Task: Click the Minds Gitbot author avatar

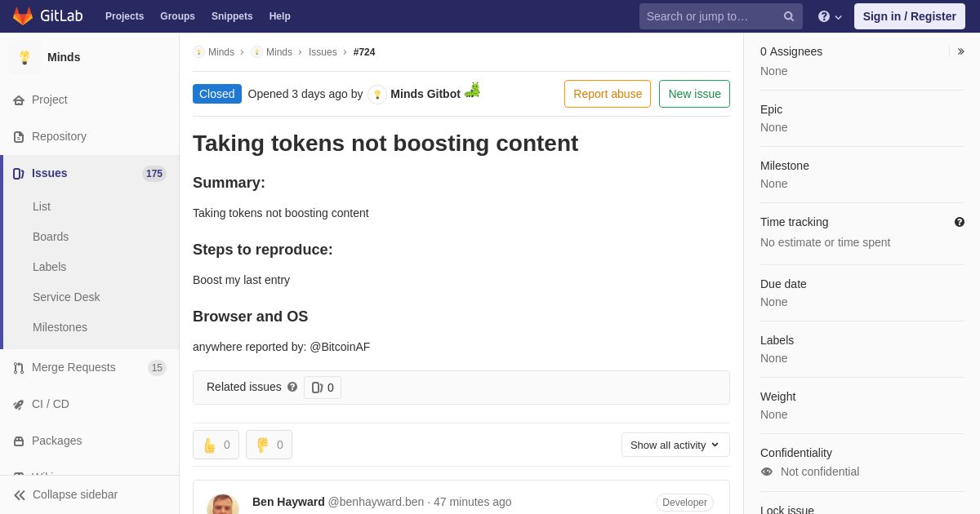Action: coord(377,95)
